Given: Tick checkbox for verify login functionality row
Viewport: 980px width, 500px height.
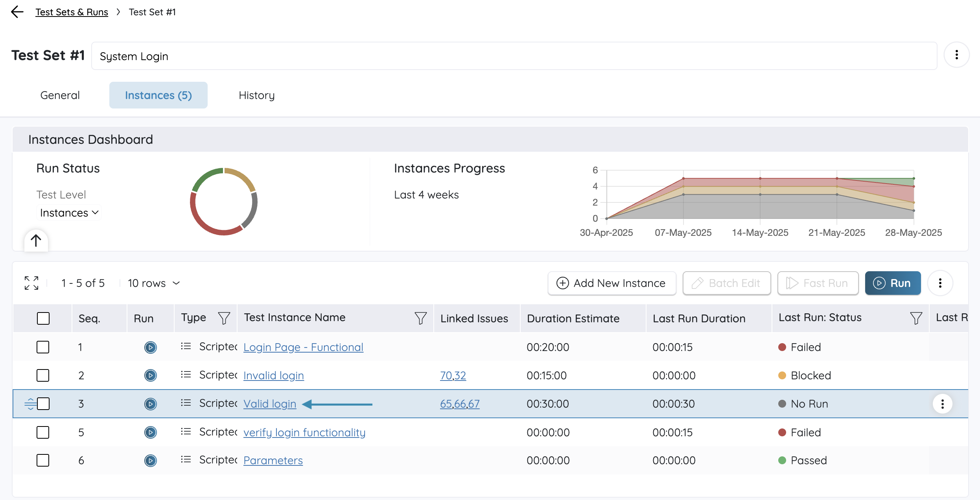Looking at the screenshot, I should coord(43,432).
